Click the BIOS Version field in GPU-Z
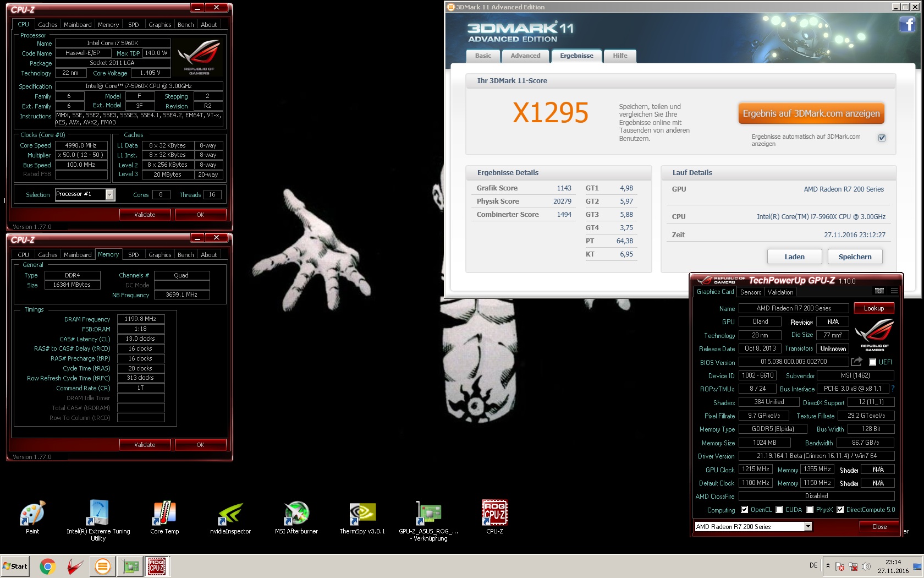 coord(794,362)
